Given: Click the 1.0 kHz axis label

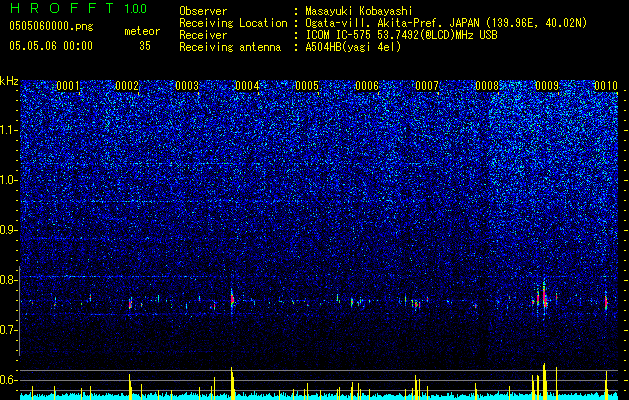Looking at the screenshot, I should pos(9,180).
